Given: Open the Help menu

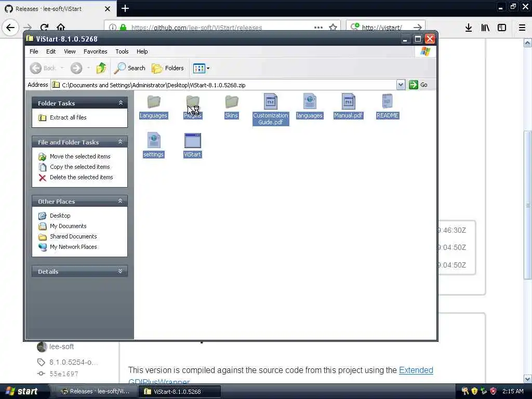Looking at the screenshot, I should tap(142, 51).
